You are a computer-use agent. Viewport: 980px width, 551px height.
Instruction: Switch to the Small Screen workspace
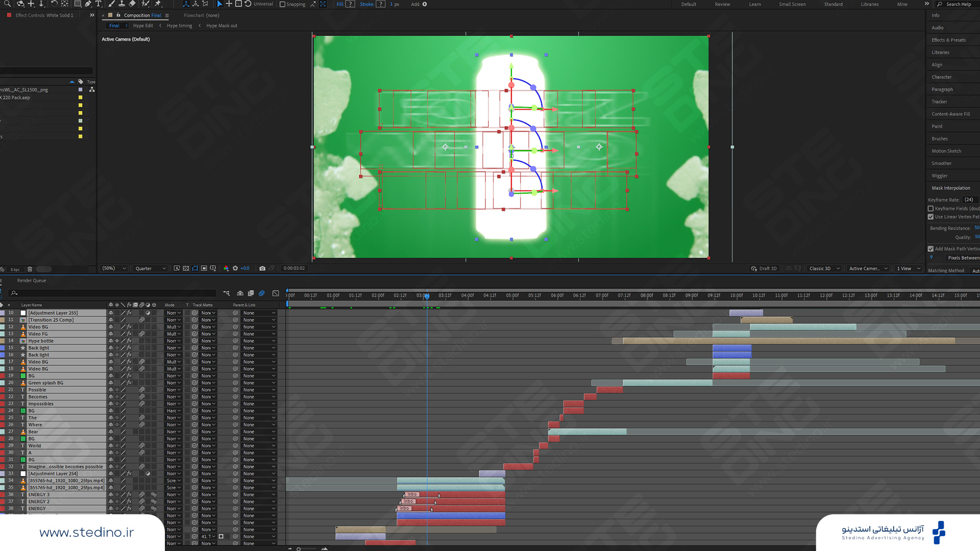(792, 4)
